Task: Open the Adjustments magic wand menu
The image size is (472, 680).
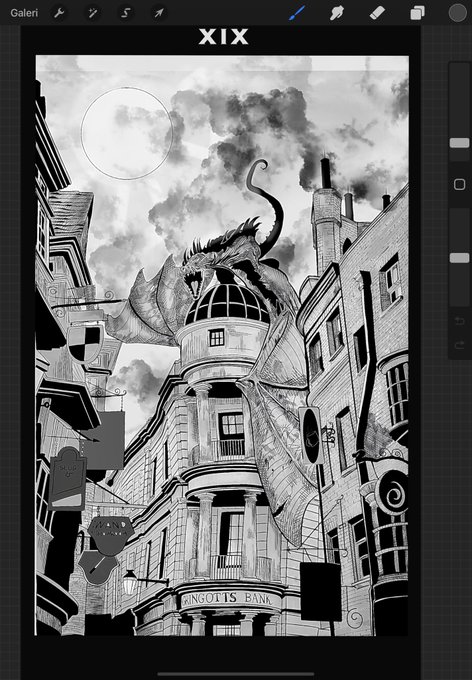Action: point(92,13)
